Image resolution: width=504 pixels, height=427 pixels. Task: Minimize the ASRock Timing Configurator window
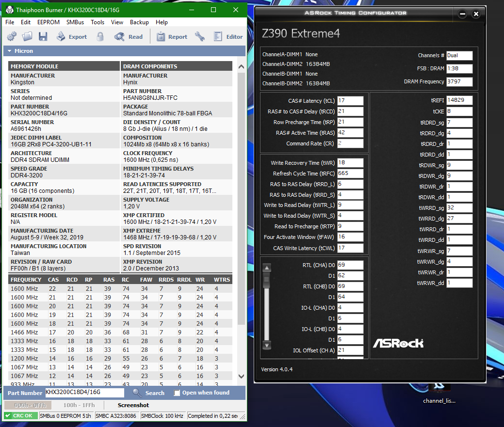(463, 14)
